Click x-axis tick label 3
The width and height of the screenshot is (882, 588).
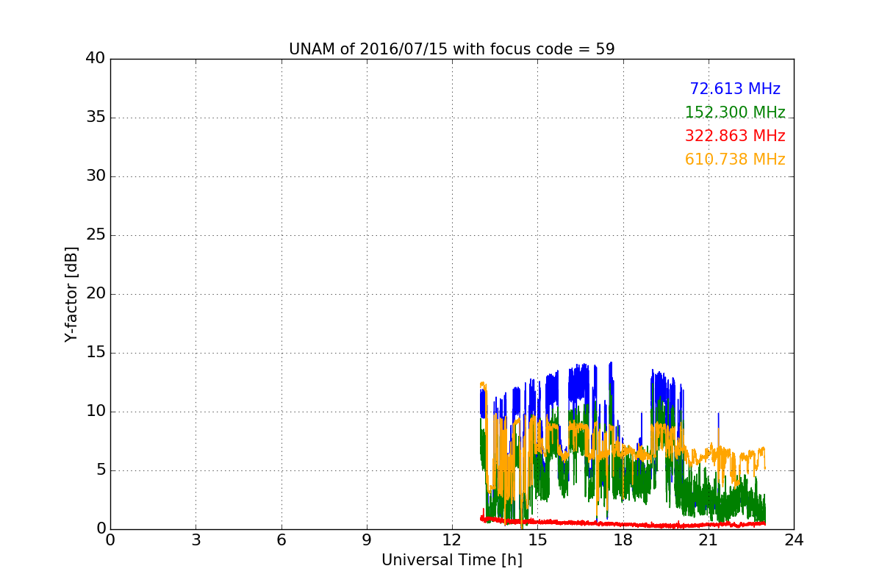pos(196,540)
